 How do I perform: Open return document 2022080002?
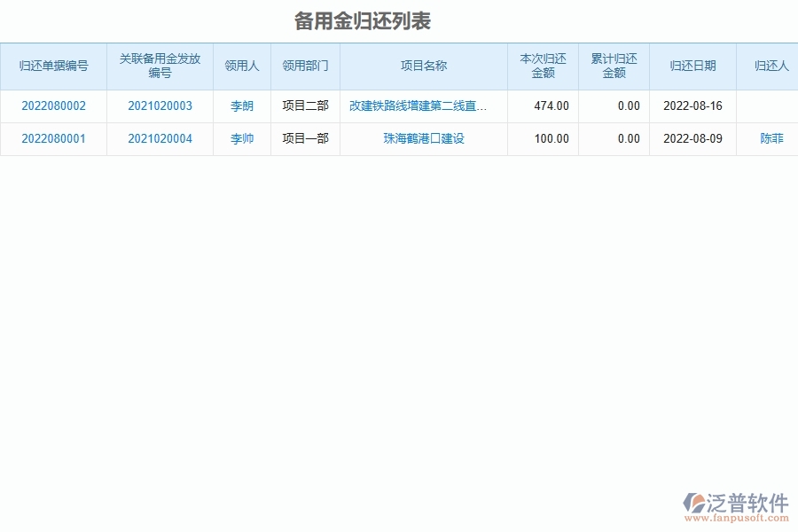click(x=53, y=106)
